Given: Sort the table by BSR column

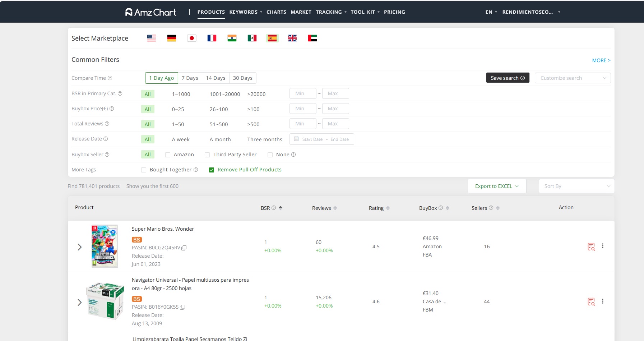Looking at the screenshot, I should click(281, 208).
